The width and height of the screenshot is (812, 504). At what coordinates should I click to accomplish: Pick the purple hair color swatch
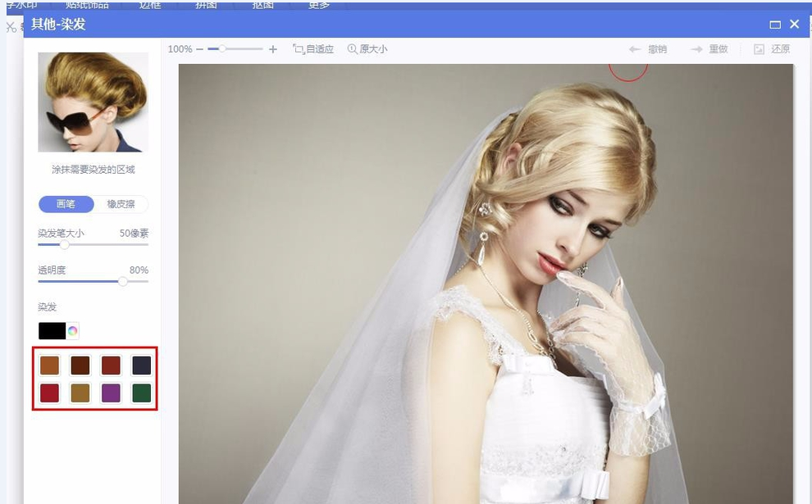pos(111,393)
